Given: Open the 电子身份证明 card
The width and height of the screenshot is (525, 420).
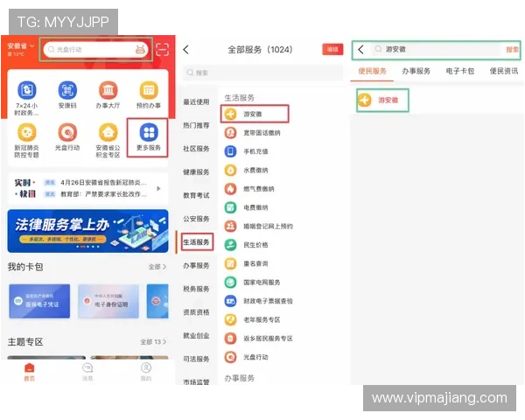Looking at the screenshot, I should pos(108,301).
